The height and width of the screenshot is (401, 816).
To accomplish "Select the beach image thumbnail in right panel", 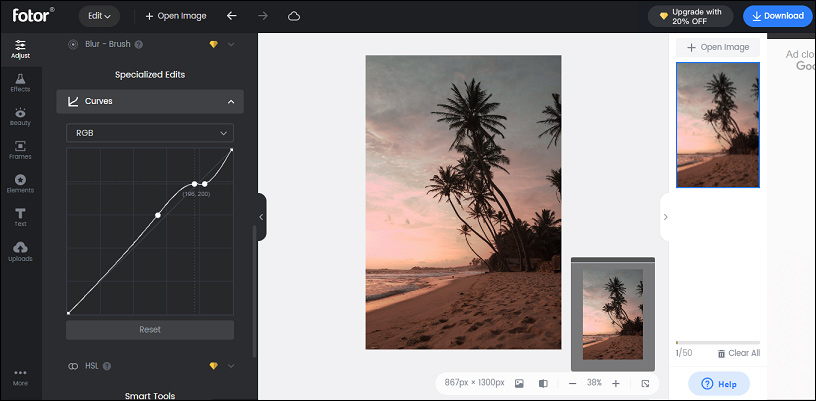I will [718, 125].
